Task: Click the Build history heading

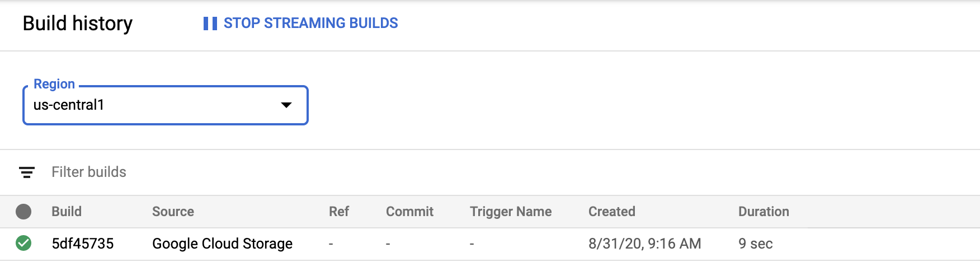Action: (x=78, y=24)
